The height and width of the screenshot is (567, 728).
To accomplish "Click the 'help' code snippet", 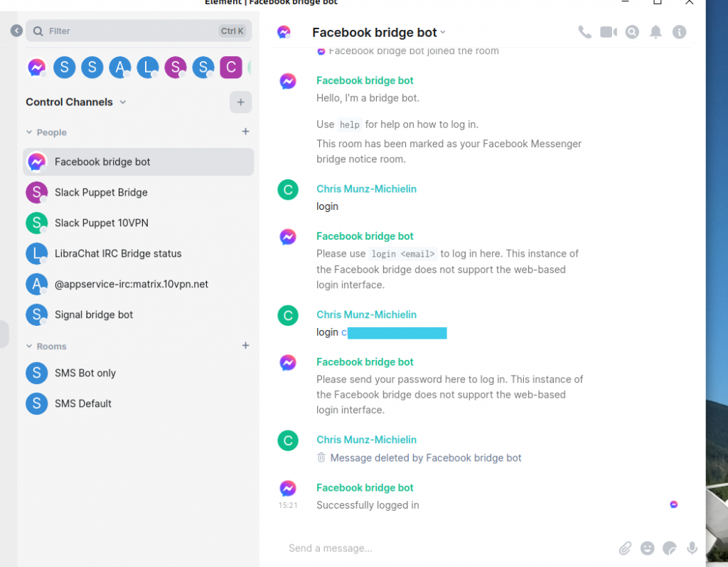I will coord(350,124).
